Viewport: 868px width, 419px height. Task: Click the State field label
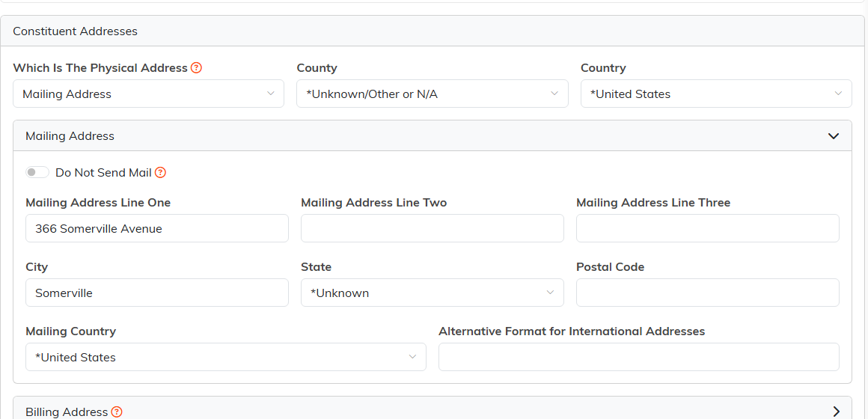(x=316, y=267)
